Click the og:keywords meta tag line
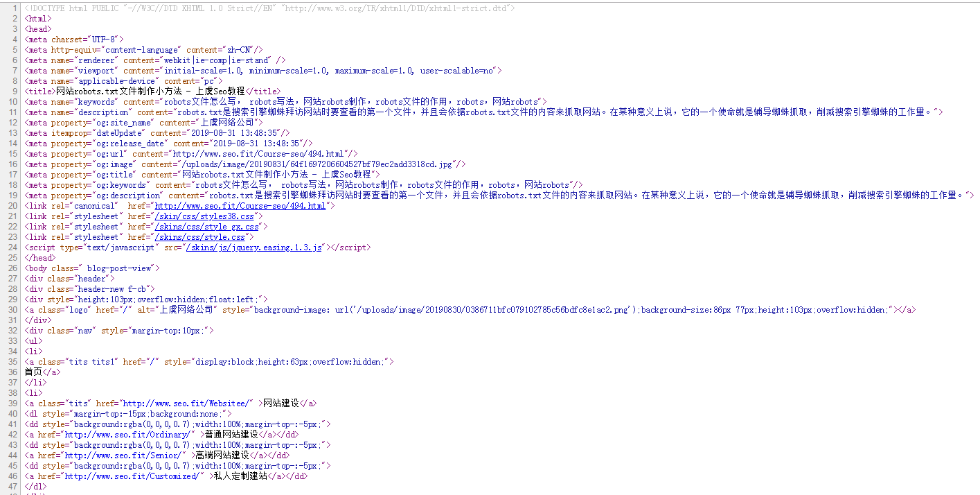Image resolution: width=980 pixels, height=495 pixels. pyautogui.click(x=303, y=185)
